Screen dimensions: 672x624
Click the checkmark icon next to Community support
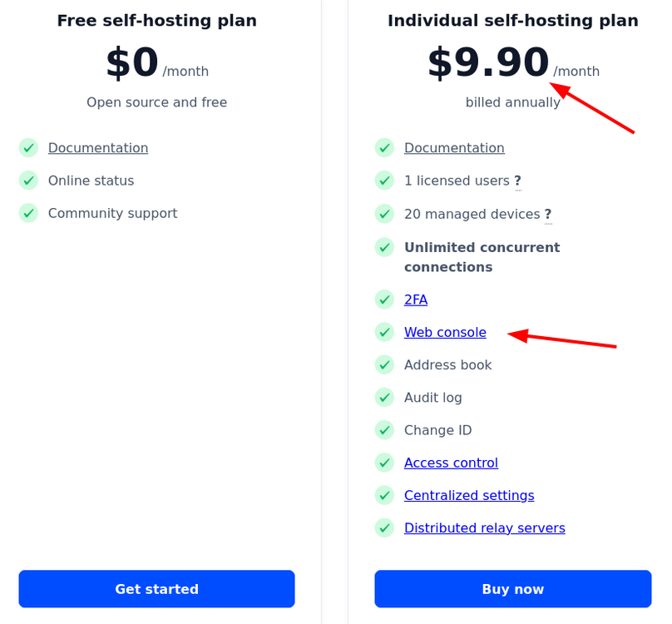pyautogui.click(x=29, y=213)
